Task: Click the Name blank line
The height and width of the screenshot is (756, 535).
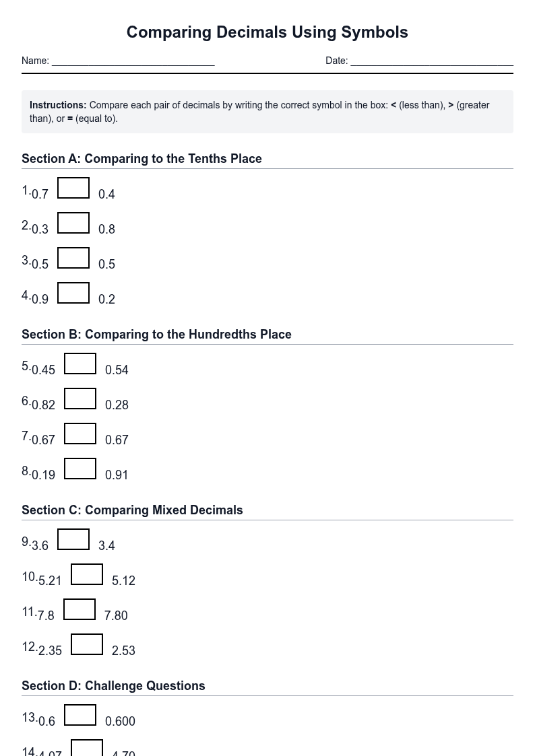Action: tap(133, 61)
